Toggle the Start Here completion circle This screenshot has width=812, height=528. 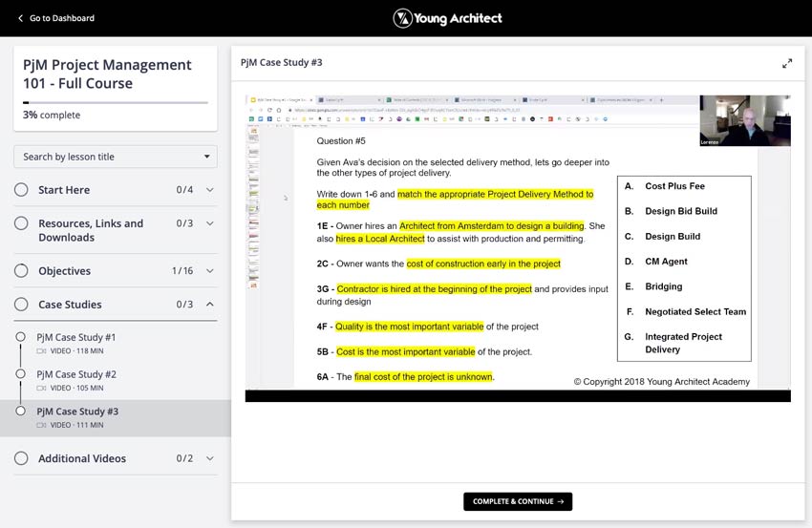[21, 190]
